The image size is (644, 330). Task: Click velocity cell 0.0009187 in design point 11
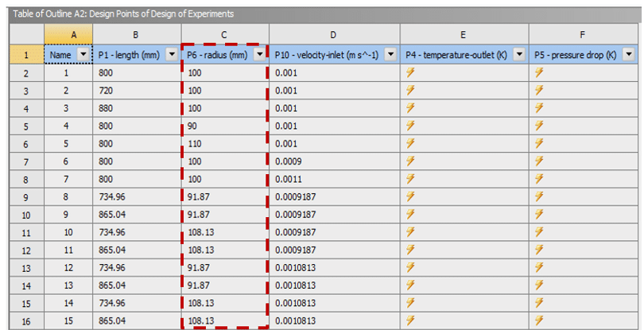(x=335, y=250)
